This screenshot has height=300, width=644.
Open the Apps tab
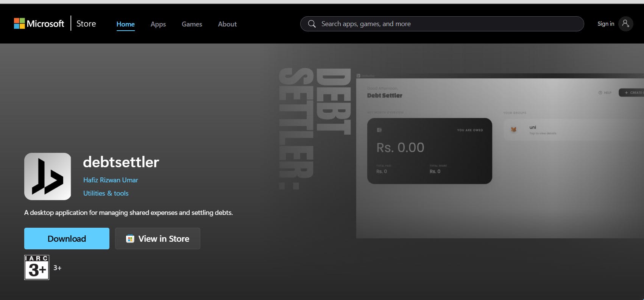[158, 24]
